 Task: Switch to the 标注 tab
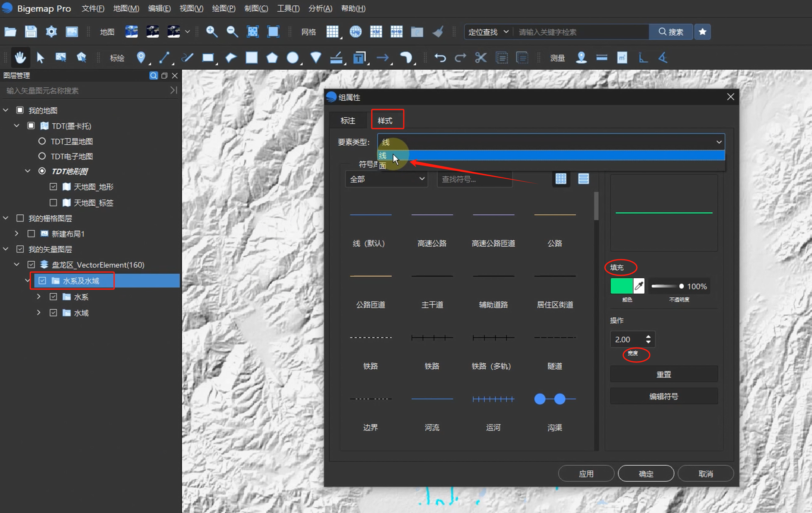coord(348,121)
